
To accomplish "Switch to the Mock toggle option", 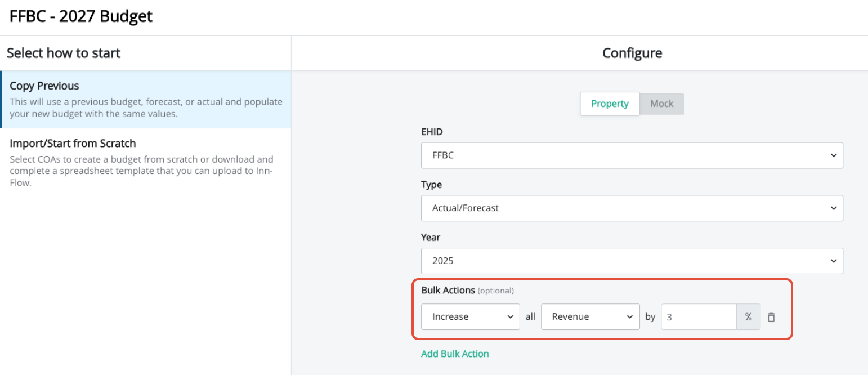I will click(x=661, y=104).
